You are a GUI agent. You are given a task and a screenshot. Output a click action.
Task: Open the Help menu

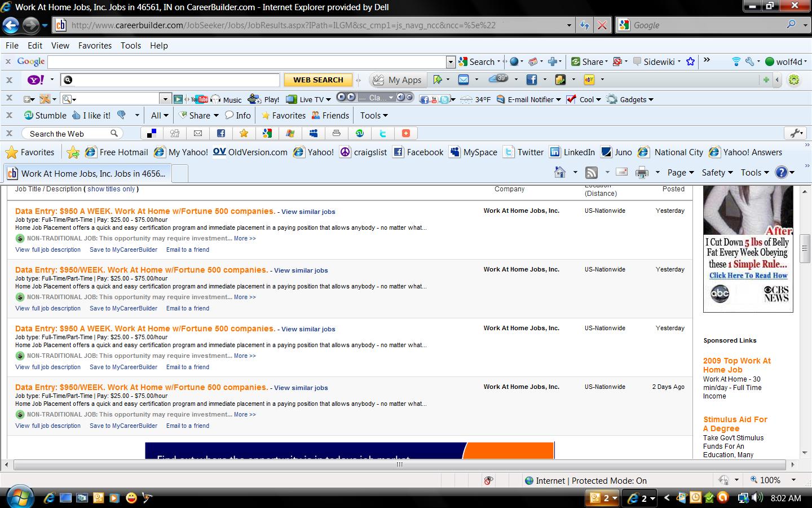[159, 45]
